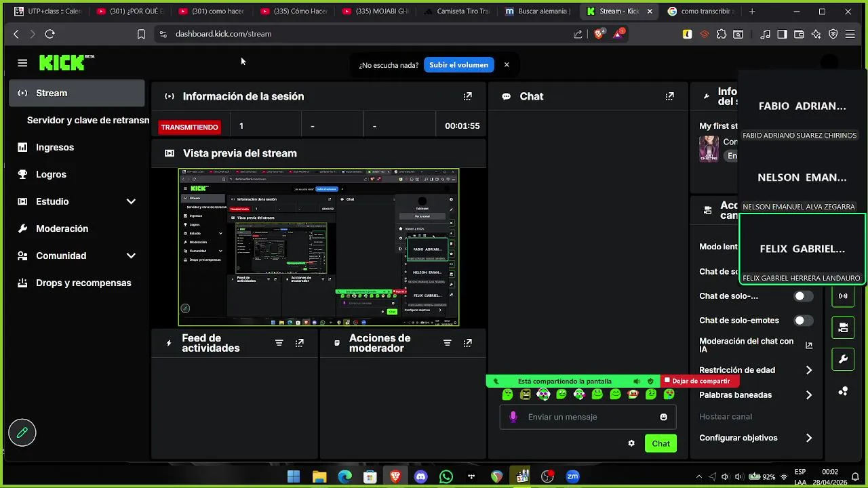Open the browser Extensions puzzle icon

[721, 34]
